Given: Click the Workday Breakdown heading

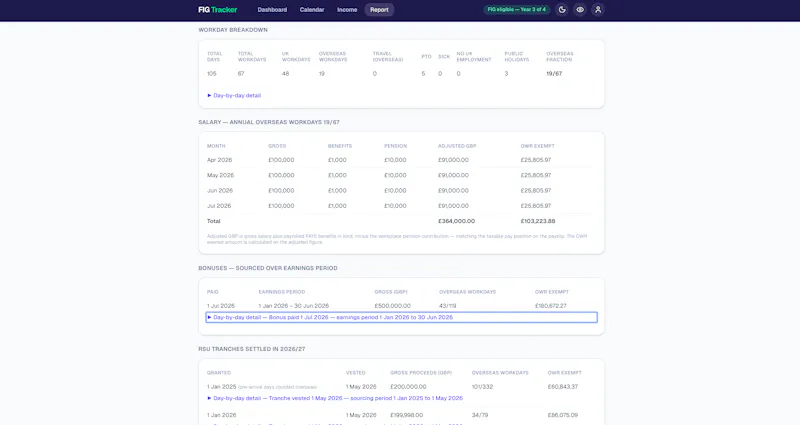Looking at the screenshot, I should click(233, 30).
